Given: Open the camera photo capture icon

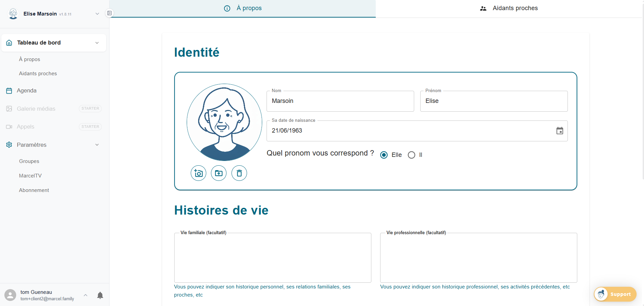Looking at the screenshot, I should pos(198,173).
